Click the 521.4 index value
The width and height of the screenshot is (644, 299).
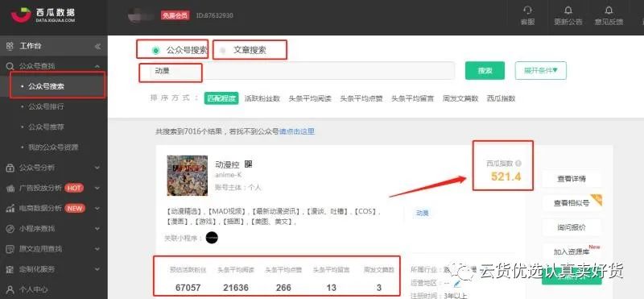pos(506,176)
